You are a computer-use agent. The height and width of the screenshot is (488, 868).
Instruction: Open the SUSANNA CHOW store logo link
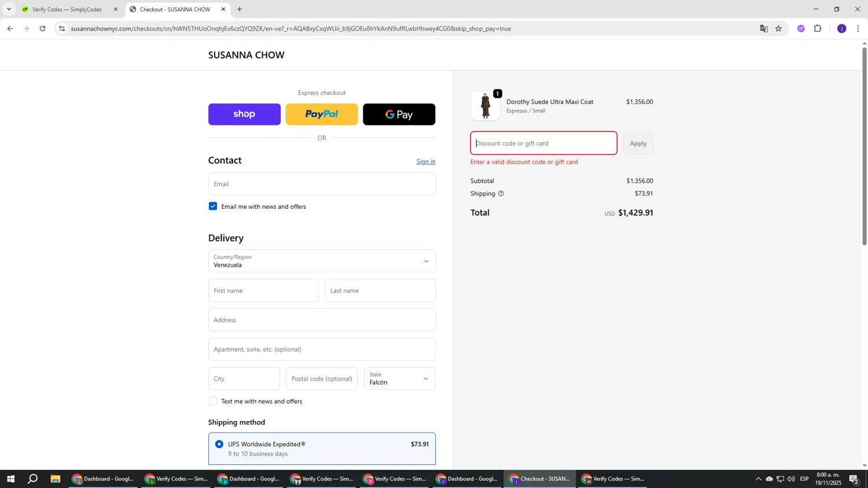tap(246, 55)
